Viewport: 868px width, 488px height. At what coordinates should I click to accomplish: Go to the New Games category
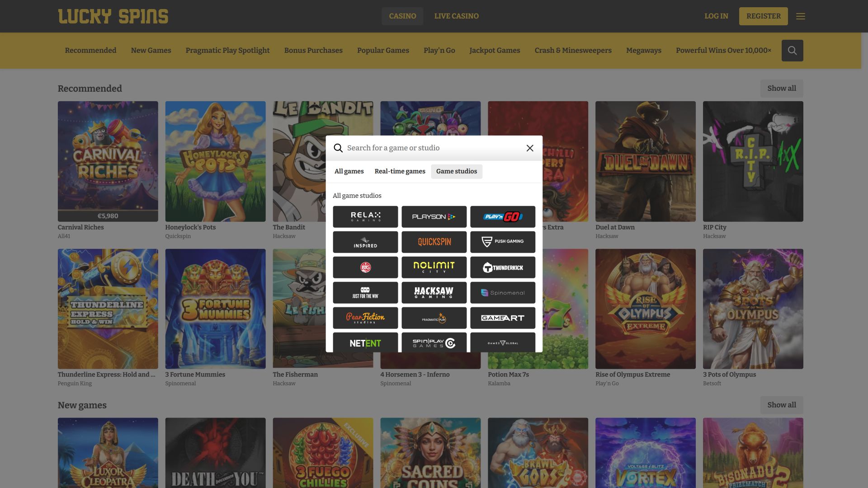point(151,51)
